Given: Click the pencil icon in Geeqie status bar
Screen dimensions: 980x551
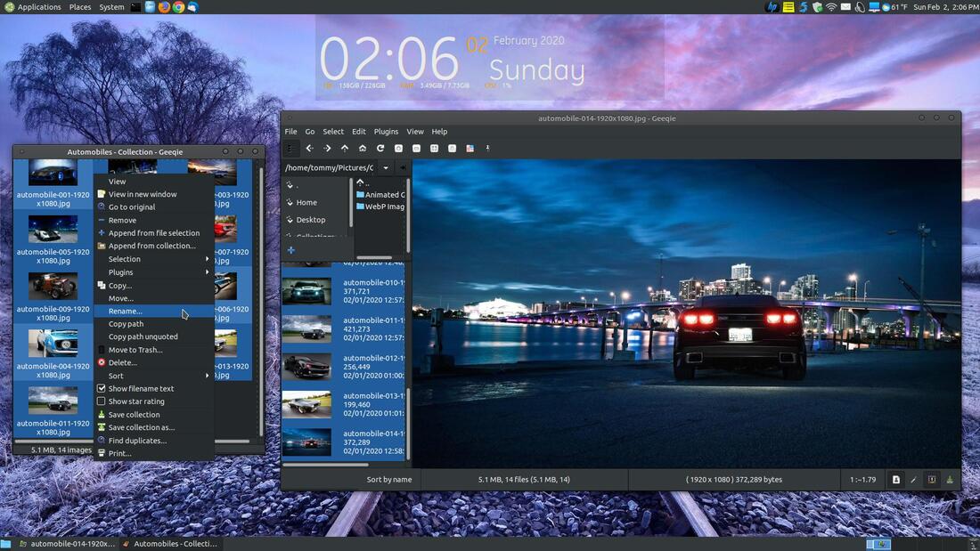Looking at the screenshot, I should click(x=914, y=480).
